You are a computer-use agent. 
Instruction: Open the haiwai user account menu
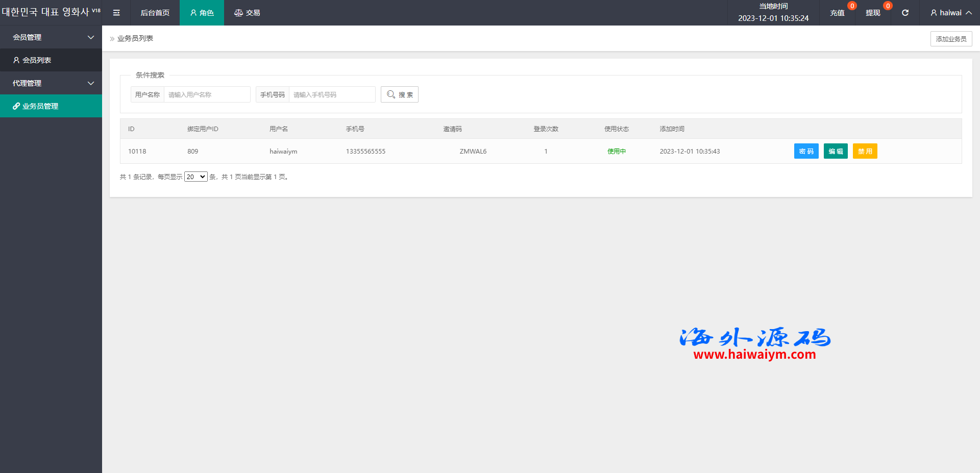[x=950, y=13]
